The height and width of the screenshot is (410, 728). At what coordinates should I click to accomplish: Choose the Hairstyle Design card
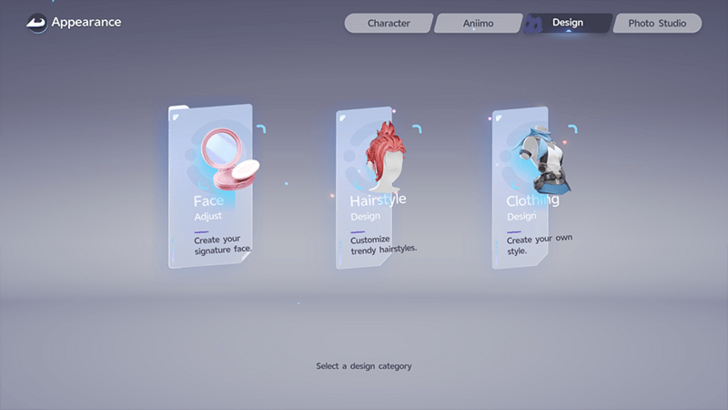point(364,188)
